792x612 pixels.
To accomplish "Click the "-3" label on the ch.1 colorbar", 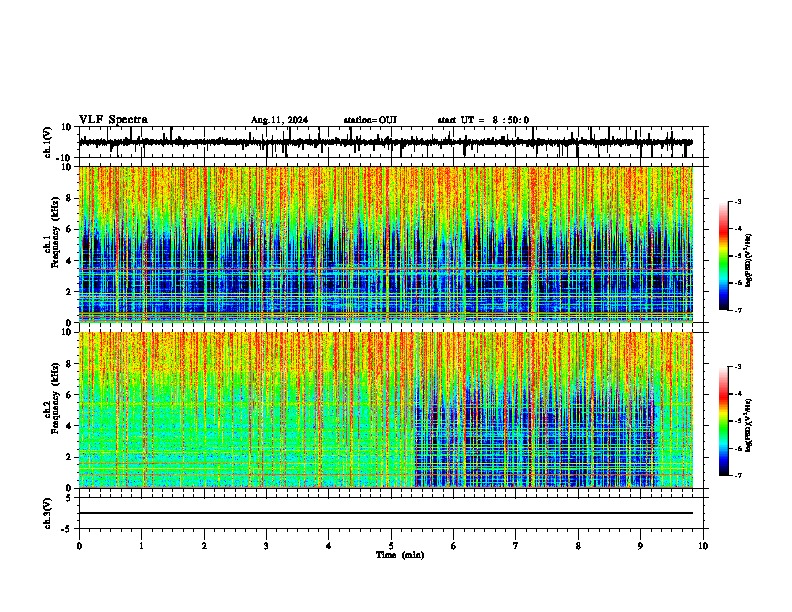I will pos(738,202).
